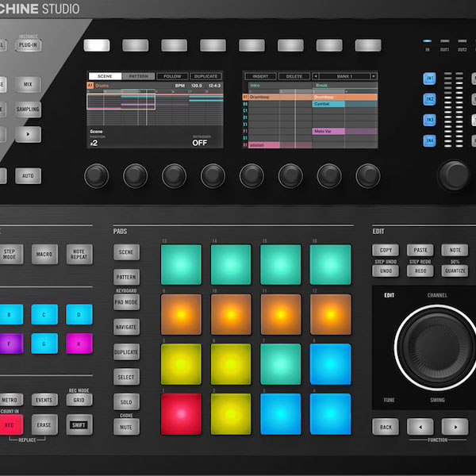476x476 pixels.
Task: Turn on NOTE REPEAT
Action: (x=79, y=254)
